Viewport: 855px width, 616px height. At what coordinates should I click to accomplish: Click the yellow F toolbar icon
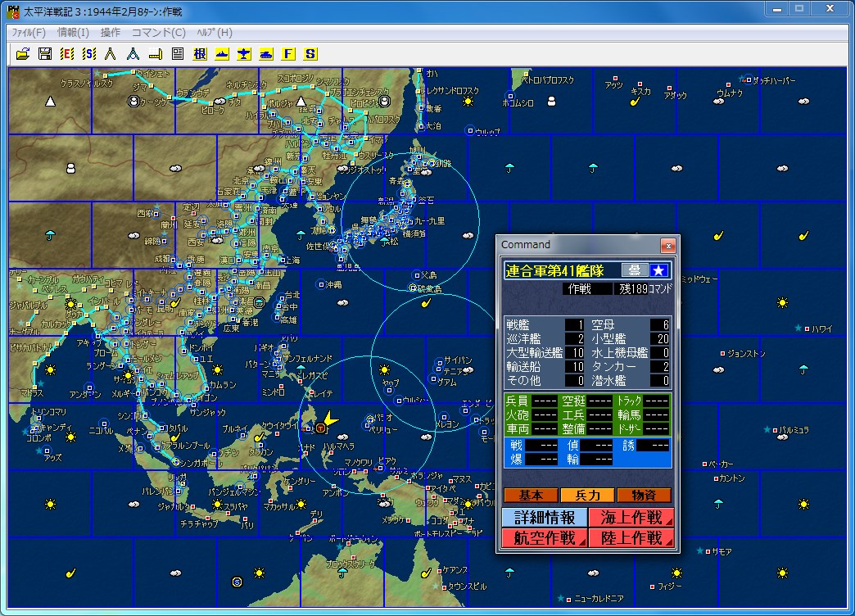288,53
